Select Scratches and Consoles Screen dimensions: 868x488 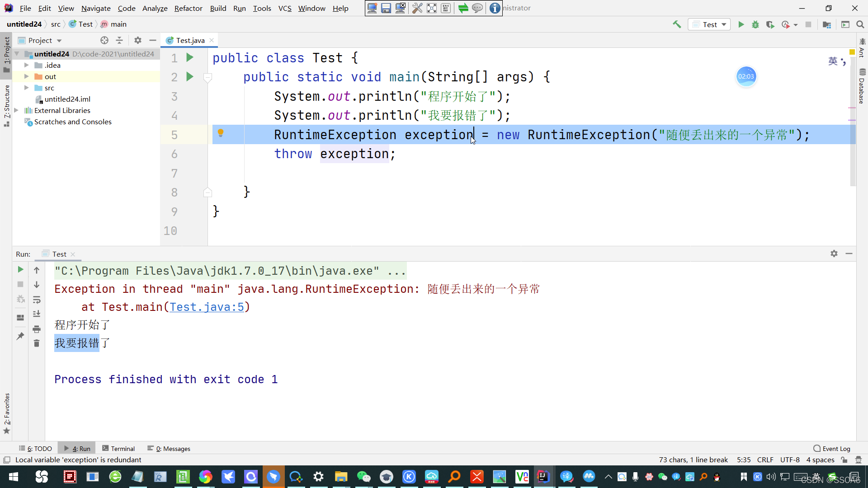(x=73, y=122)
